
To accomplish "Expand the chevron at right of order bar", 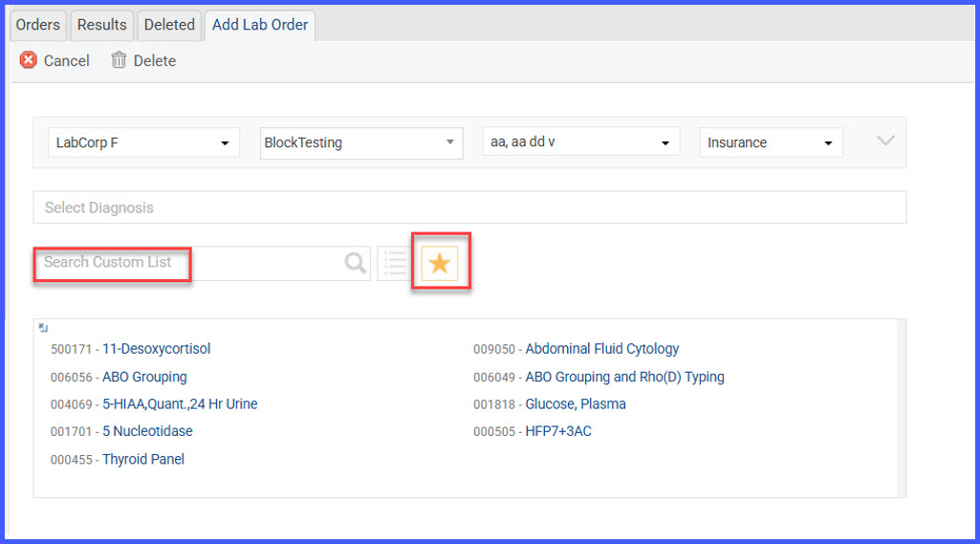I will (885, 141).
